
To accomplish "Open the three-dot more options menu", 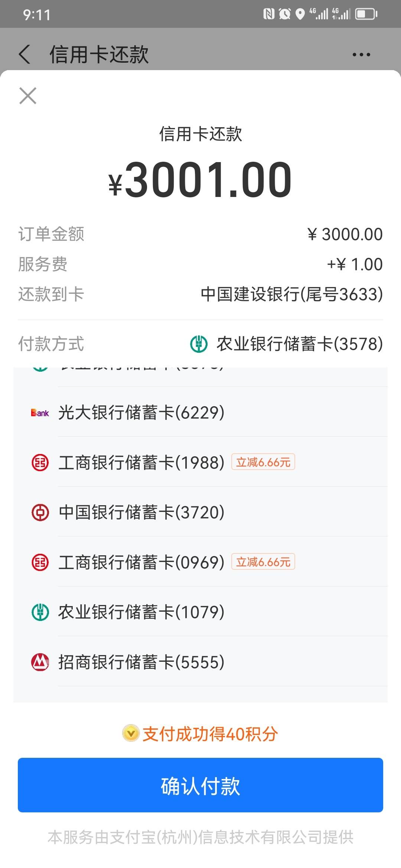I will pos(361,55).
